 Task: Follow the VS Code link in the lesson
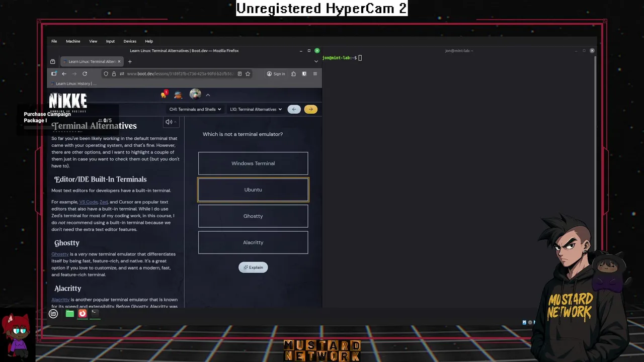(x=88, y=202)
